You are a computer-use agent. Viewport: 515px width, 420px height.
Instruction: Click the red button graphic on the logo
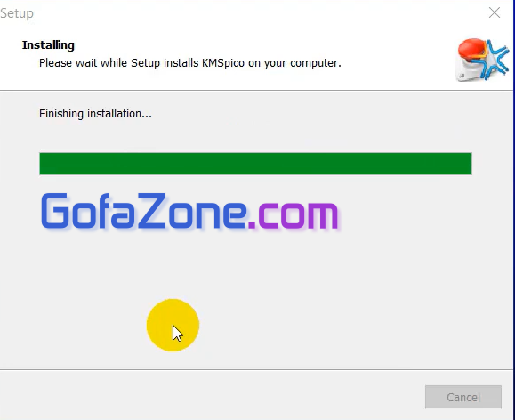tap(472, 49)
